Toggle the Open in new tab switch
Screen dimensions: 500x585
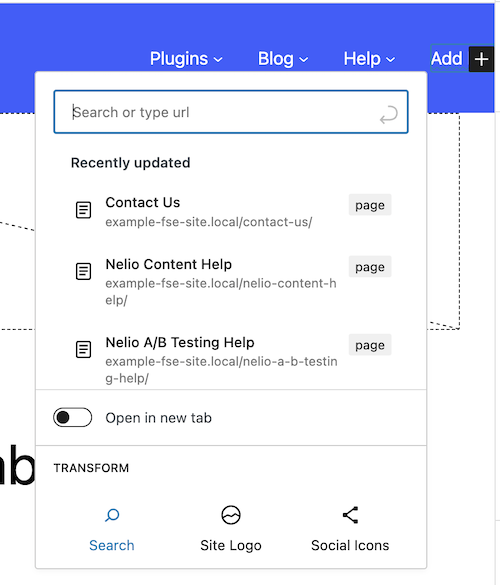(72, 417)
